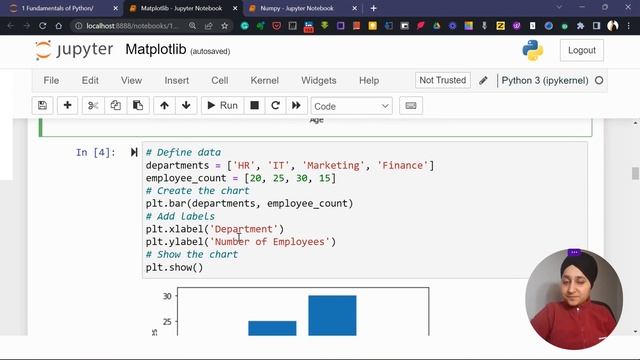The image size is (640, 360).
Task: Click the share page icon in address bar
Action: click(209, 26)
